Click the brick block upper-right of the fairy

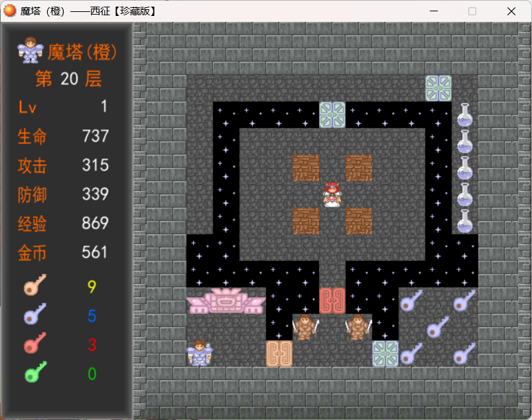pos(359,168)
